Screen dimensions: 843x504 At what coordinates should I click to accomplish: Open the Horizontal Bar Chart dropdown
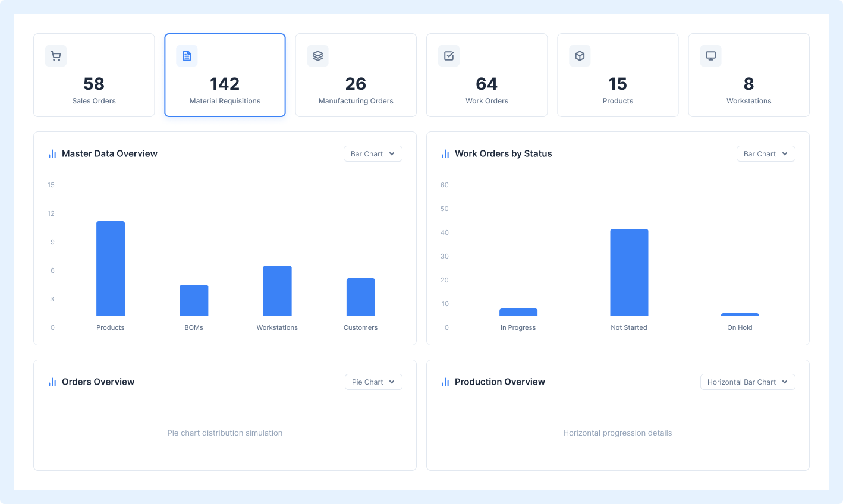[747, 382]
